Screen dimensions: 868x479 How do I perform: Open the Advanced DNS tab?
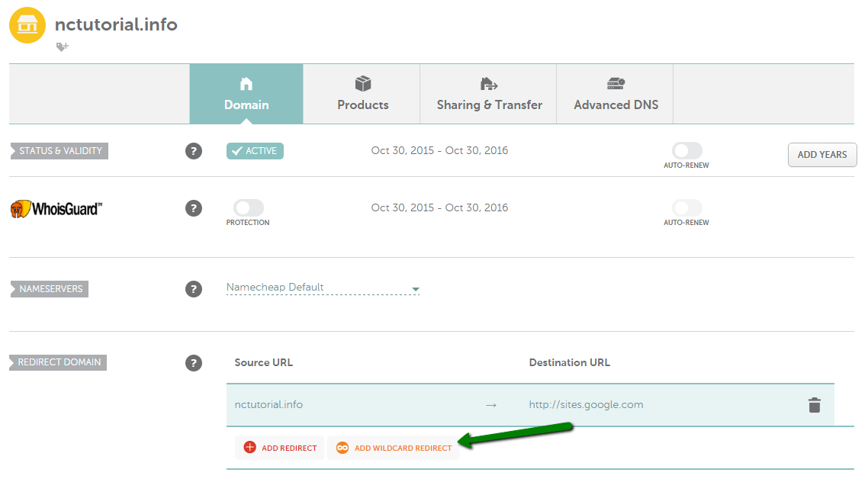(616, 94)
